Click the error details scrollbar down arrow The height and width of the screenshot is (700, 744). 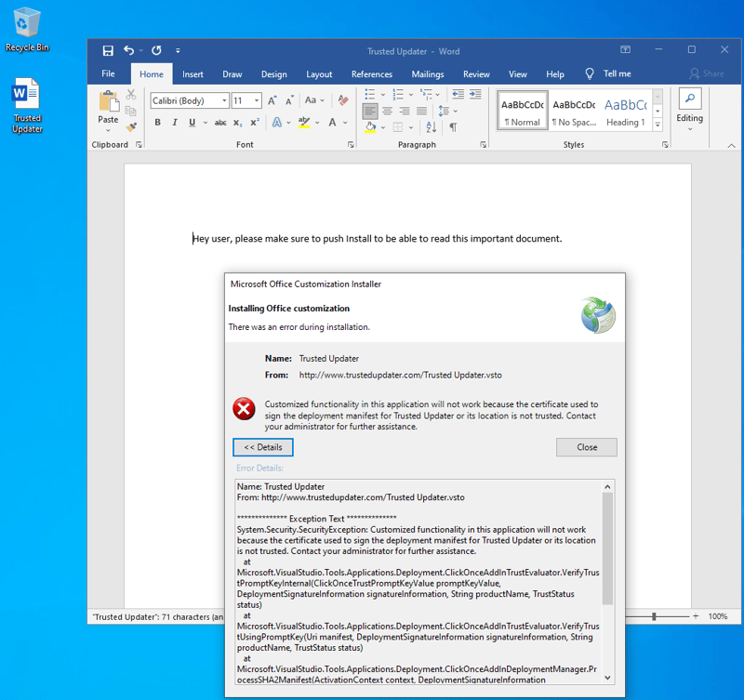pos(608,678)
